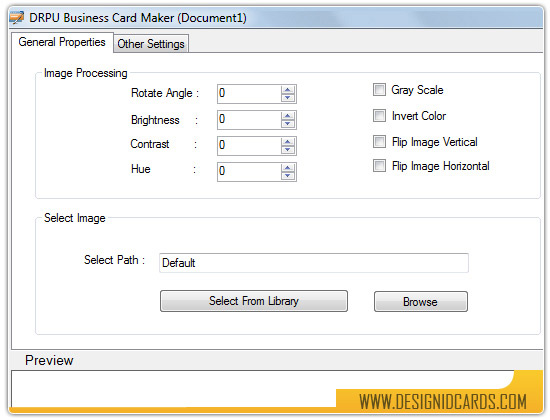Decrease Hue with down spinner arrow

point(287,175)
